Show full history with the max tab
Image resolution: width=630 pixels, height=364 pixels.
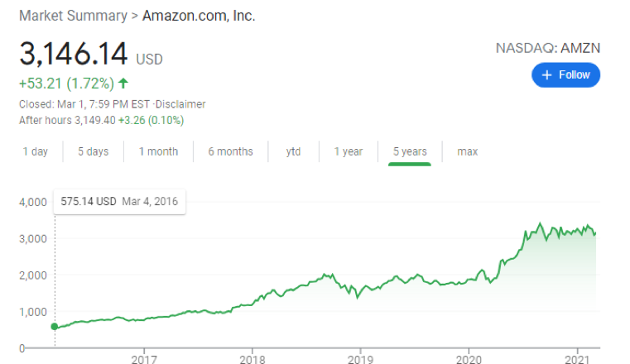[x=468, y=151]
